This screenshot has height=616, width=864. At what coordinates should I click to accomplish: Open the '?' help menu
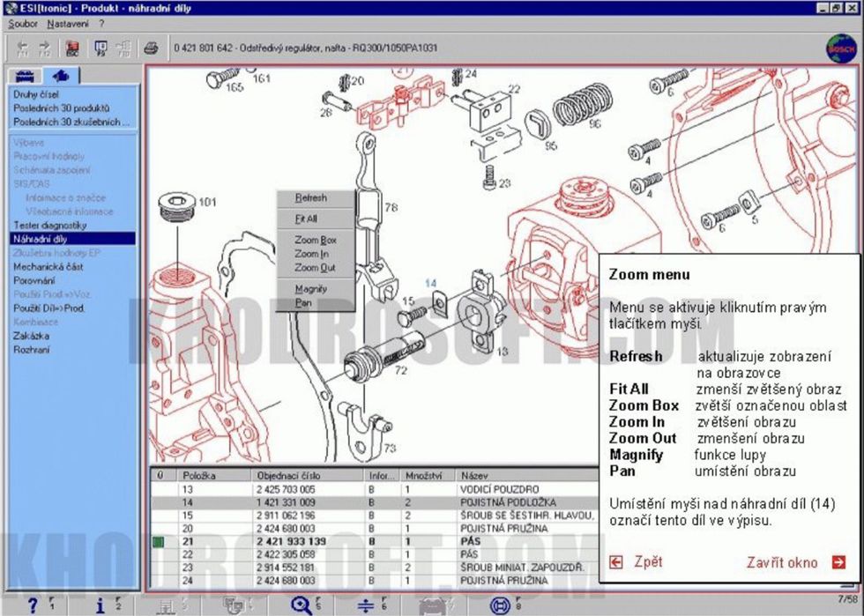pos(101,24)
